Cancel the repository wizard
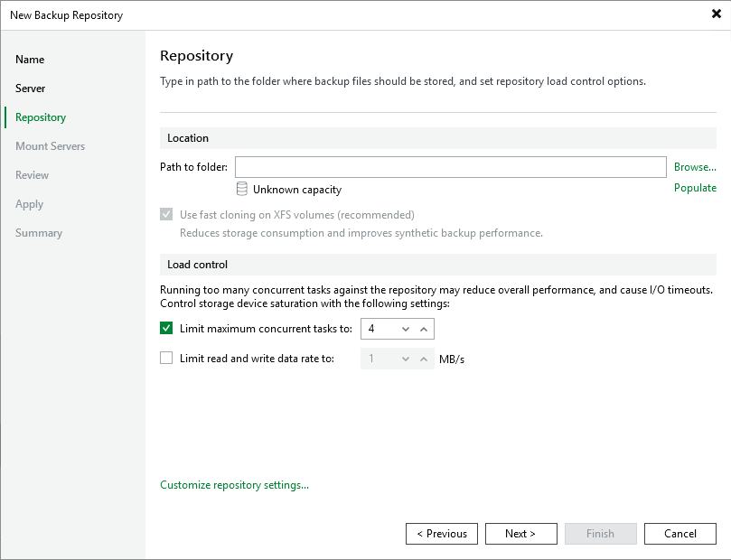The width and height of the screenshot is (731, 560). click(679, 534)
